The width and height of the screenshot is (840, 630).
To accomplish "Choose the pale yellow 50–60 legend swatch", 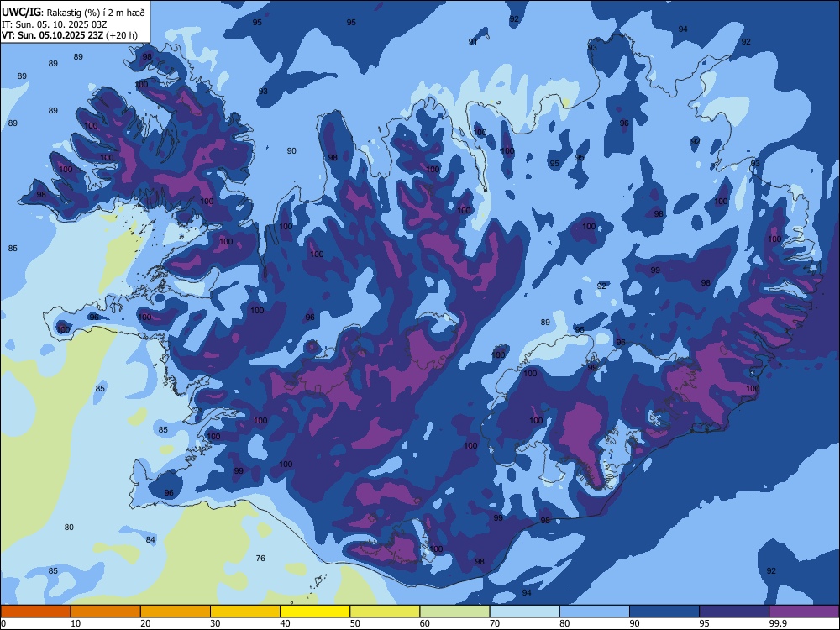I will point(385,612).
